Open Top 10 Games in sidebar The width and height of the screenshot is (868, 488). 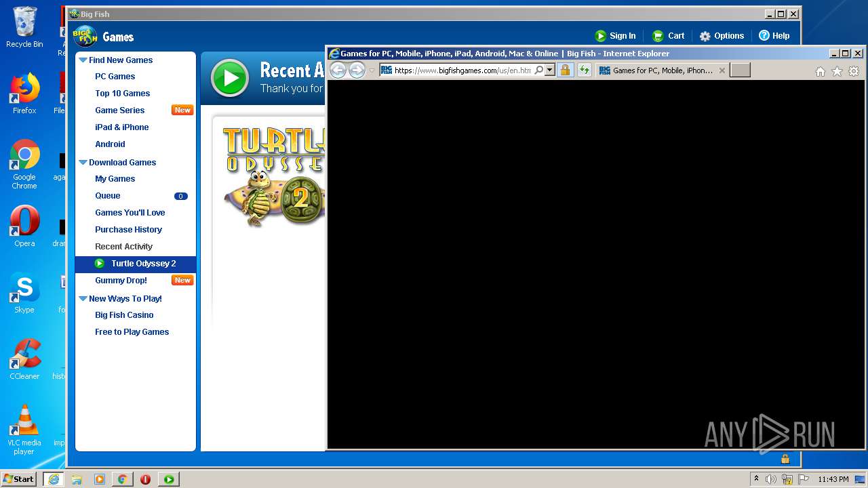pyautogui.click(x=122, y=94)
